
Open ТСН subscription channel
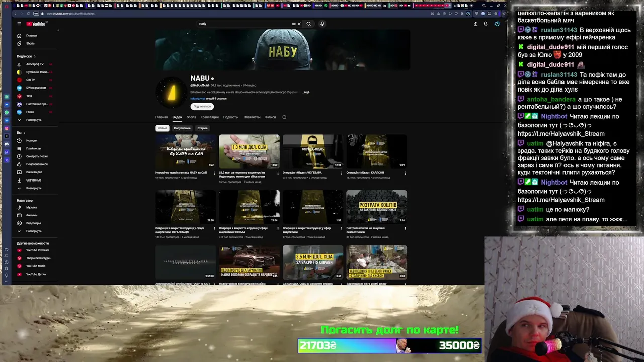29,96
